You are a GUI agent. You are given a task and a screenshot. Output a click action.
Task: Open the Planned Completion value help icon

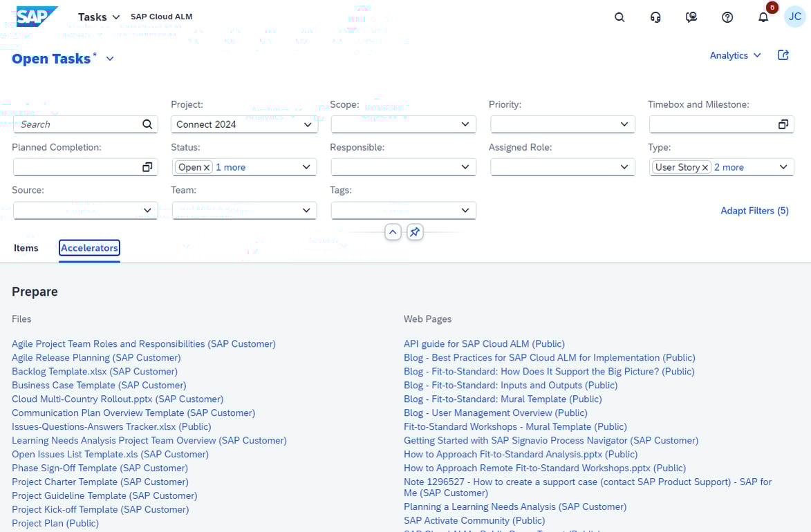[x=147, y=167]
